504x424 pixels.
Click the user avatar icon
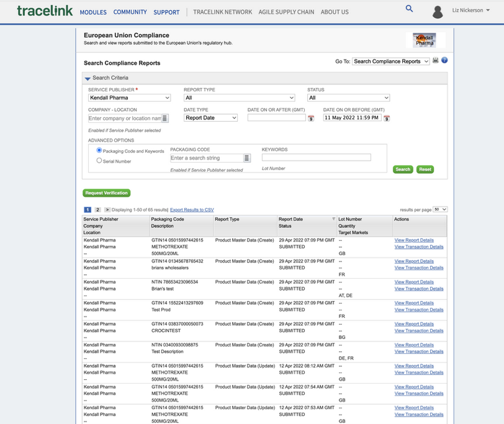tap(438, 12)
